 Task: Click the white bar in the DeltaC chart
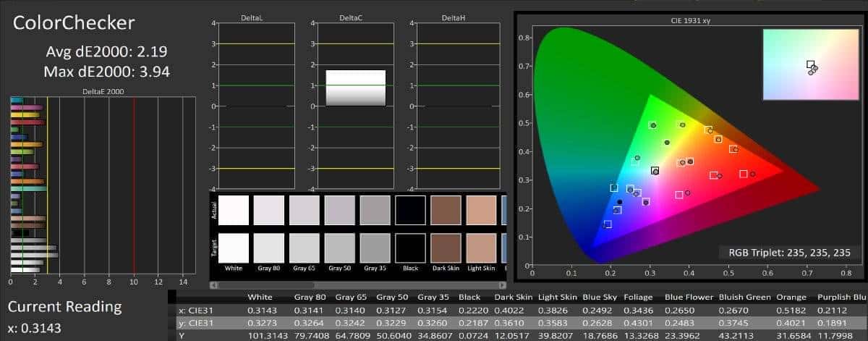point(355,87)
